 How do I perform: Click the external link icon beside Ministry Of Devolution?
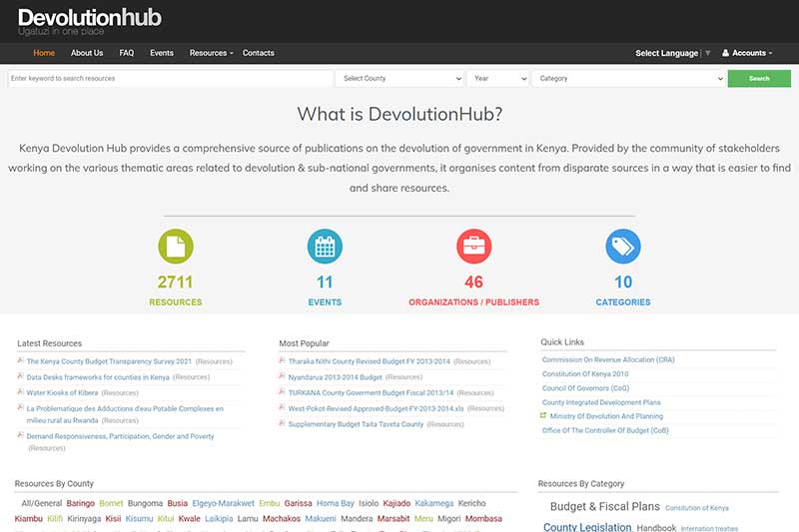[543, 415]
